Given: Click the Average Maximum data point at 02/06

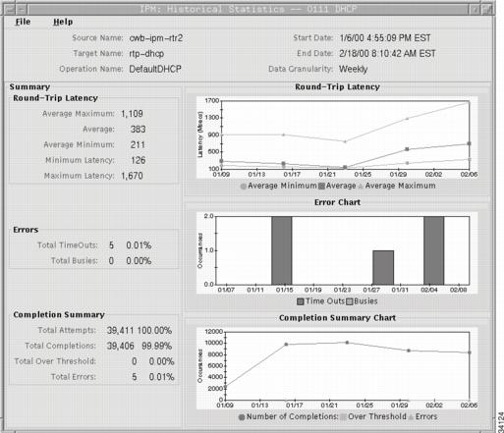Looking at the screenshot, I should coord(469,102).
